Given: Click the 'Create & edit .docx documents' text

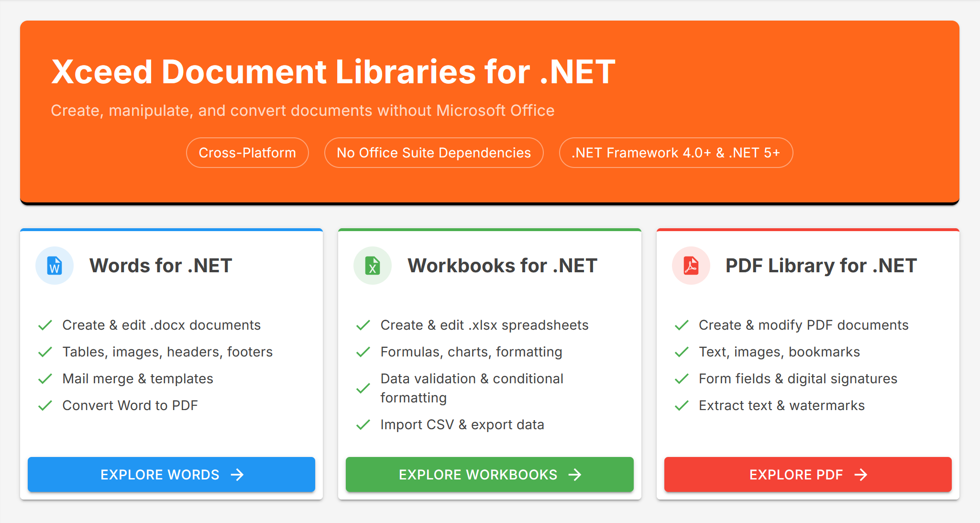Looking at the screenshot, I should tap(162, 325).
